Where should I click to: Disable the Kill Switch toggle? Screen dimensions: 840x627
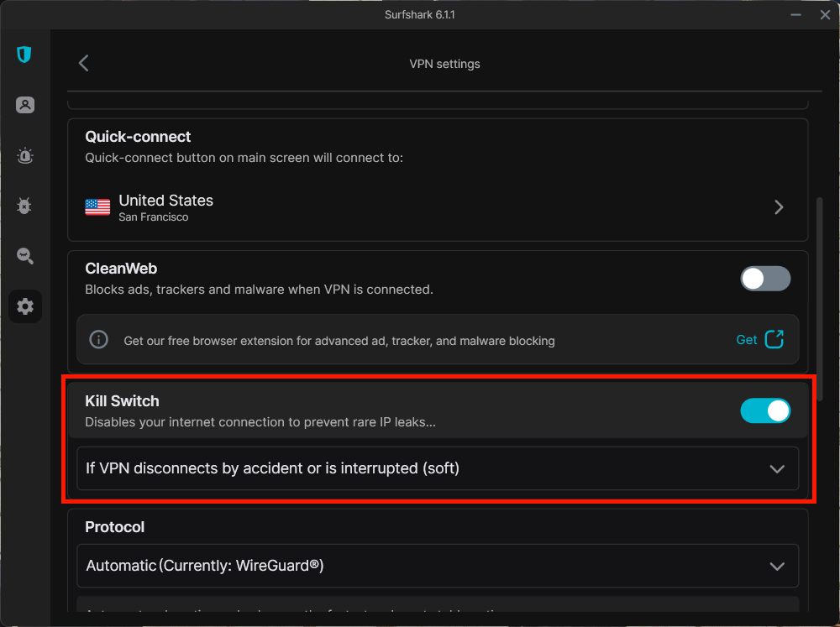coord(765,410)
